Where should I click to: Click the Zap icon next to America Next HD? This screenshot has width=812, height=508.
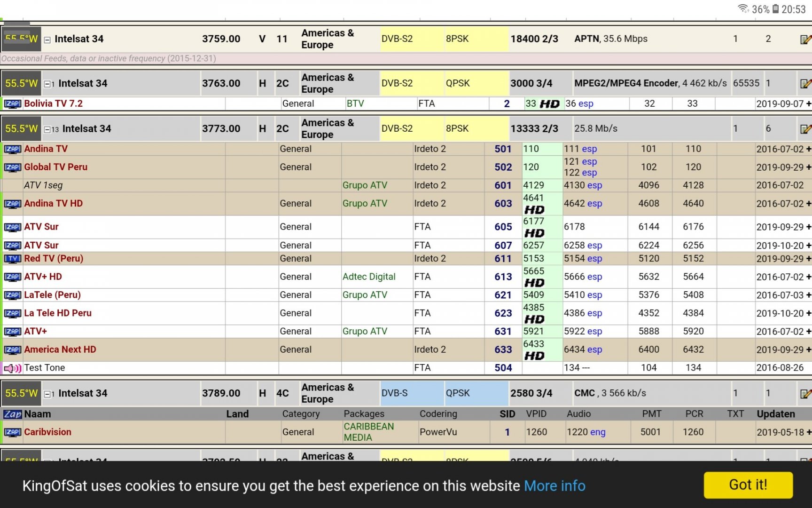coord(12,350)
